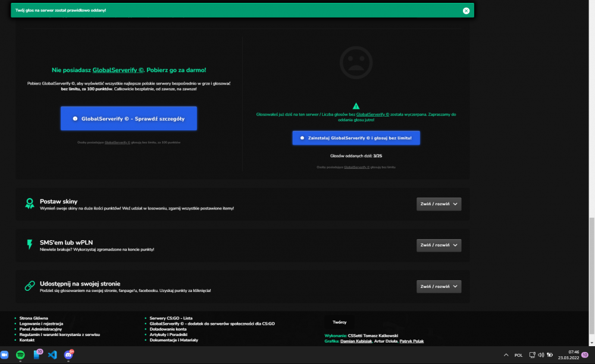595x364 pixels.
Task: Open the notification center badge
Action: (585, 355)
